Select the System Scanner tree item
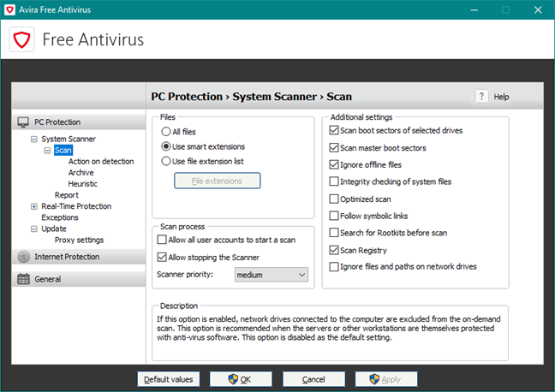Viewport: 555px width, 392px height. point(69,139)
